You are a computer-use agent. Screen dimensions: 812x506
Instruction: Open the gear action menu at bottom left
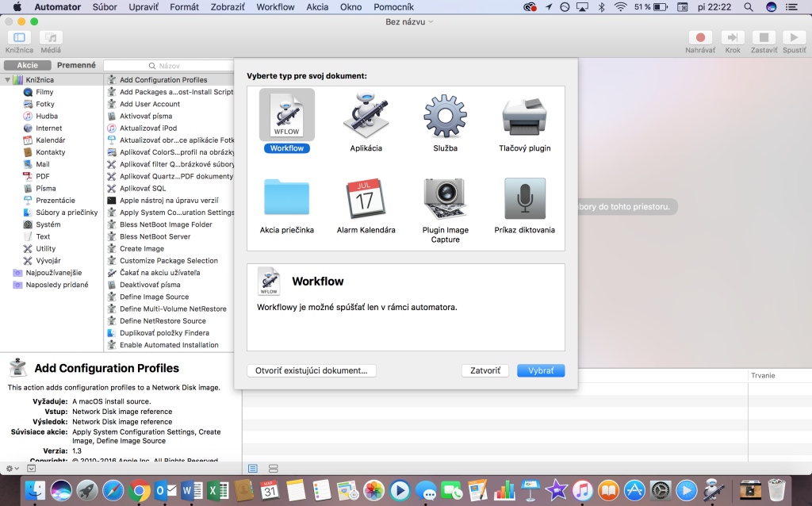pyautogui.click(x=10, y=469)
